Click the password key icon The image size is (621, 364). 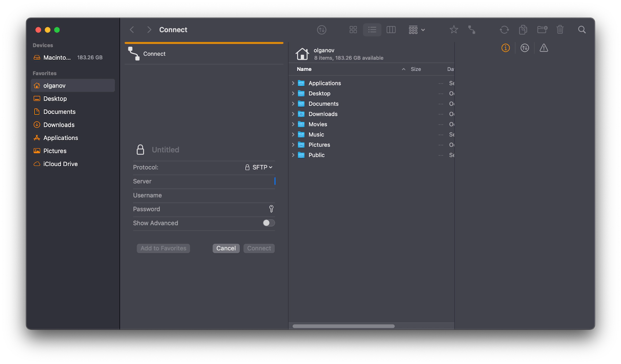(271, 209)
